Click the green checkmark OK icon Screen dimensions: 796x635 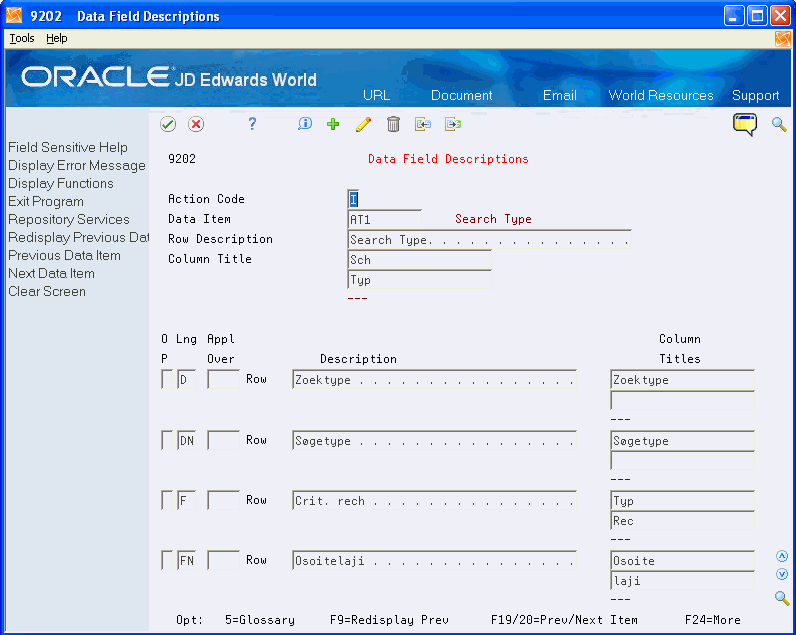click(168, 124)
